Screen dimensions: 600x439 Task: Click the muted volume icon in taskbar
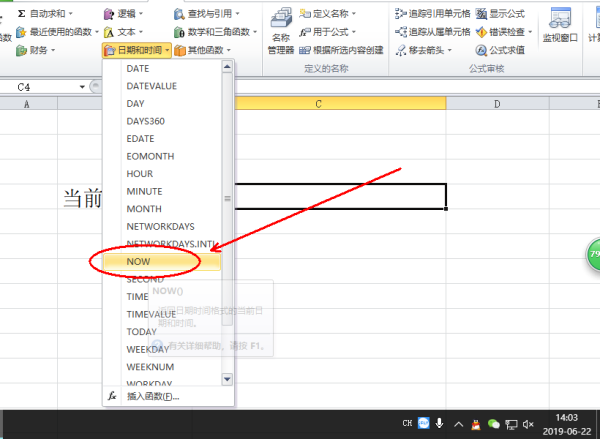point(528,424)
